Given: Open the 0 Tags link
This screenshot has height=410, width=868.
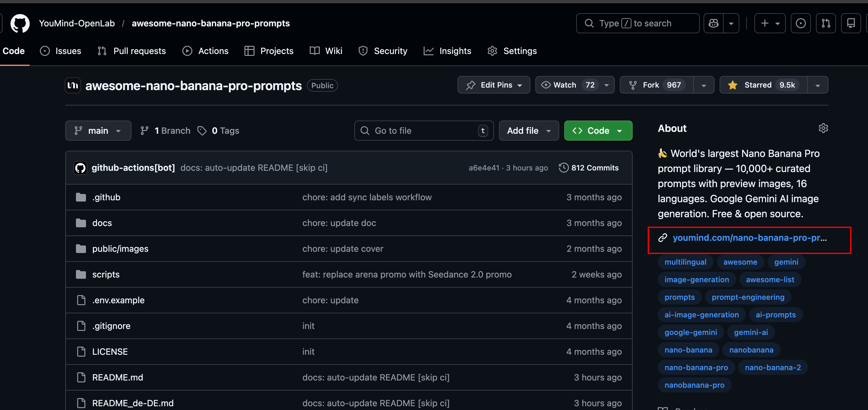Looking at the screenshot, I should [218, 131].
